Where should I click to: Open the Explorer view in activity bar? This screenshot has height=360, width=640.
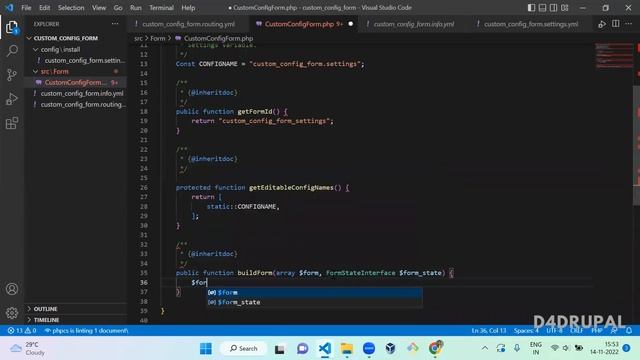click(x=12, y=27)
